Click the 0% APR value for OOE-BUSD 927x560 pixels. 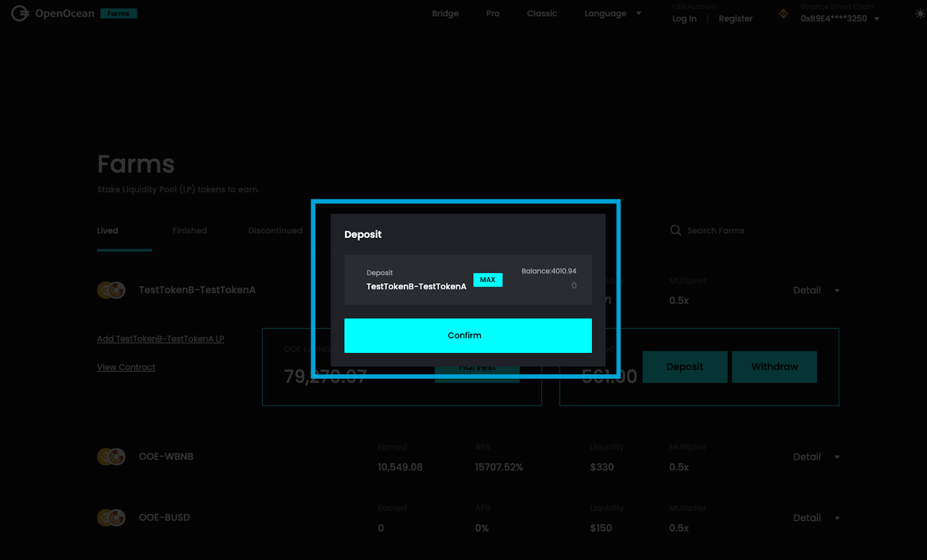(482, 528)
